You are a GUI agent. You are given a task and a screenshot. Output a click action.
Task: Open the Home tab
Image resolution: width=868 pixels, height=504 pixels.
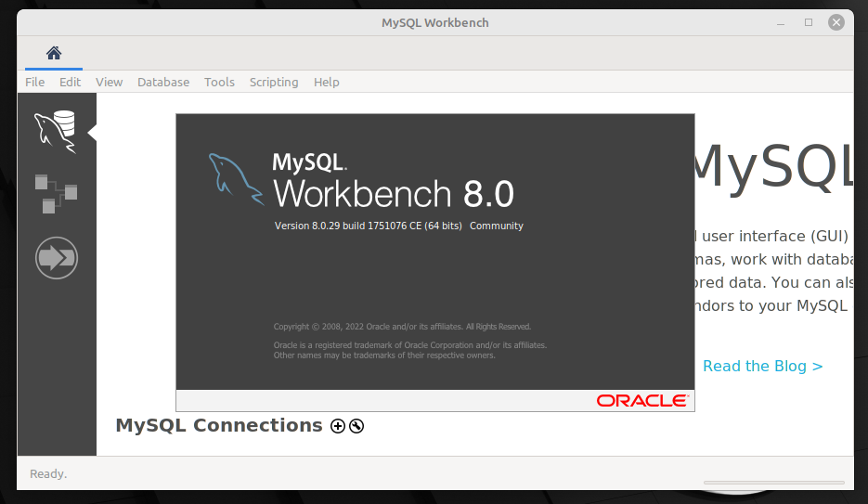click(x=54, y=53)
